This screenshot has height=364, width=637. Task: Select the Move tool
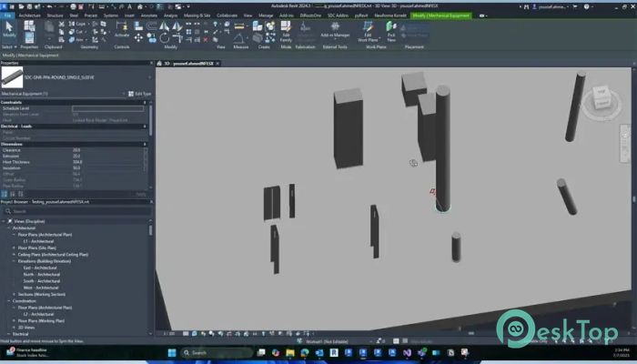click(138, 38)
